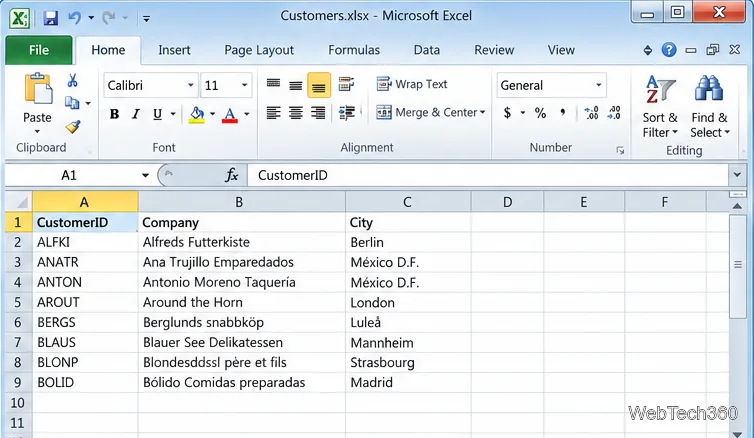Click the Redo arrow icon
The image size is (754, 438).
[x=109, y=18]
